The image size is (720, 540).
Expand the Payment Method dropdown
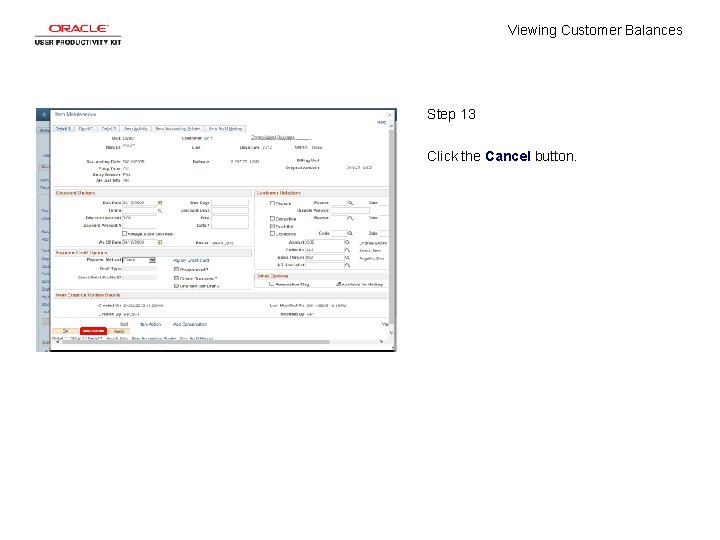[152, 260]
